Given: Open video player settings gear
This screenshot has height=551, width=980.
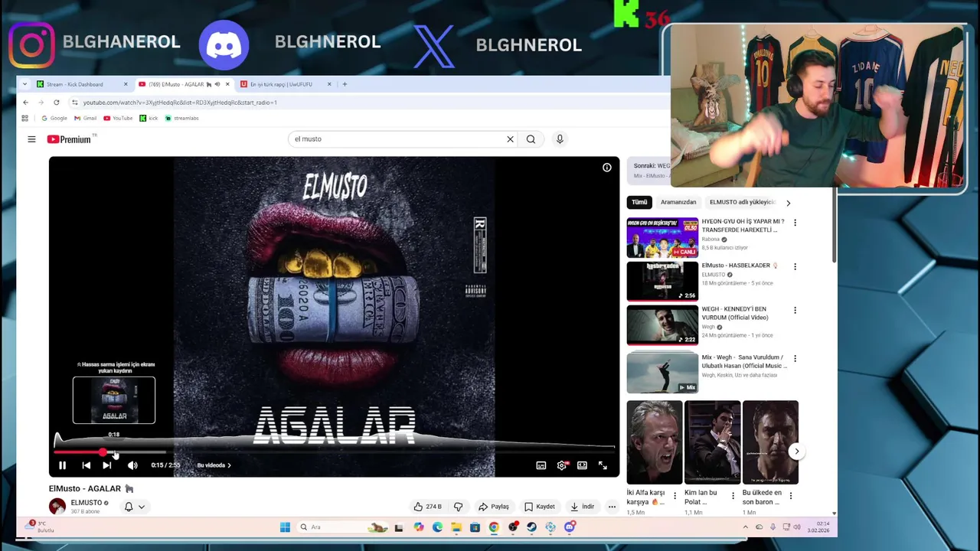Looking at the screenshot, I should pos(562,465).
